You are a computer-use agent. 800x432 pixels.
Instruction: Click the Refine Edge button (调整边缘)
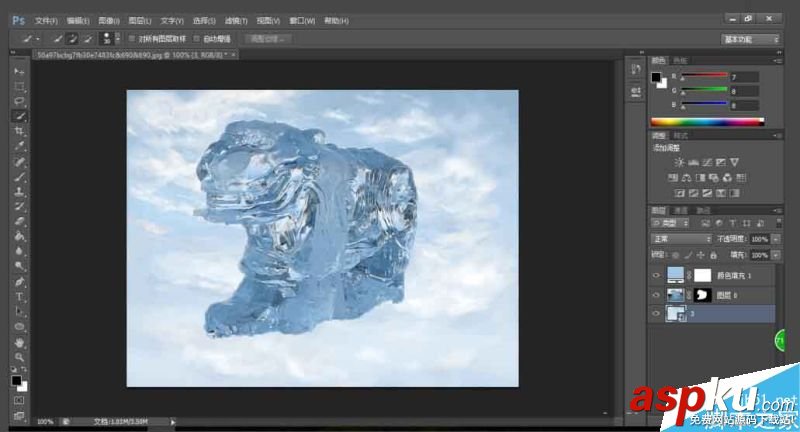tap(268, 39)
